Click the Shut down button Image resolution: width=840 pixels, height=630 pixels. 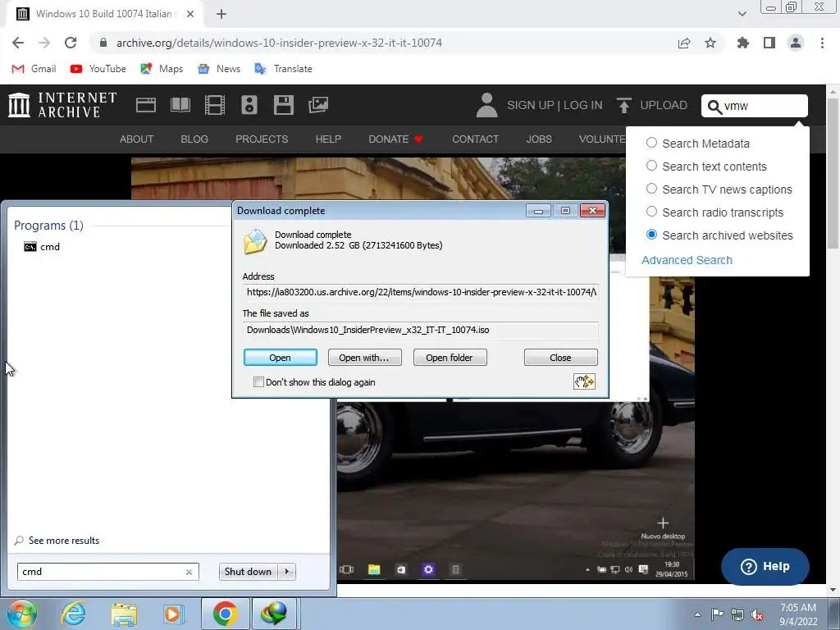pos(249,572)
